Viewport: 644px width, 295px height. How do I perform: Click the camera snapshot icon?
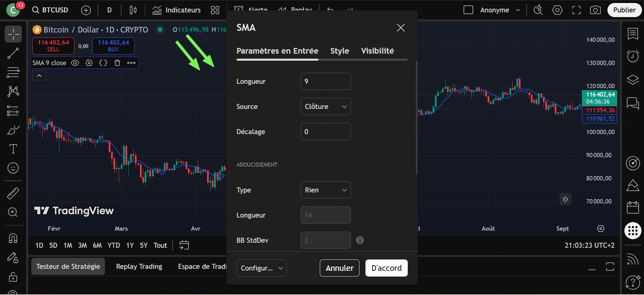point(595,10)
